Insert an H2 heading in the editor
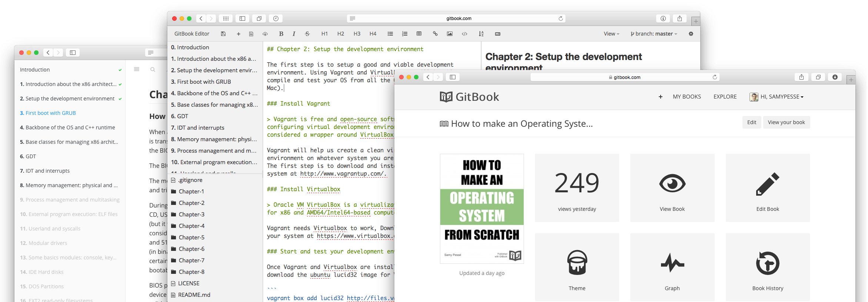This screenshot has width=868, height=302. [341, 34]
